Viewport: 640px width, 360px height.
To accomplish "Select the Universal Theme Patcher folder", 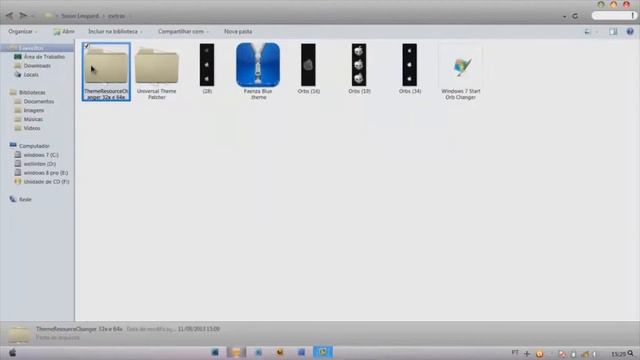I will [x=157, y=72].
